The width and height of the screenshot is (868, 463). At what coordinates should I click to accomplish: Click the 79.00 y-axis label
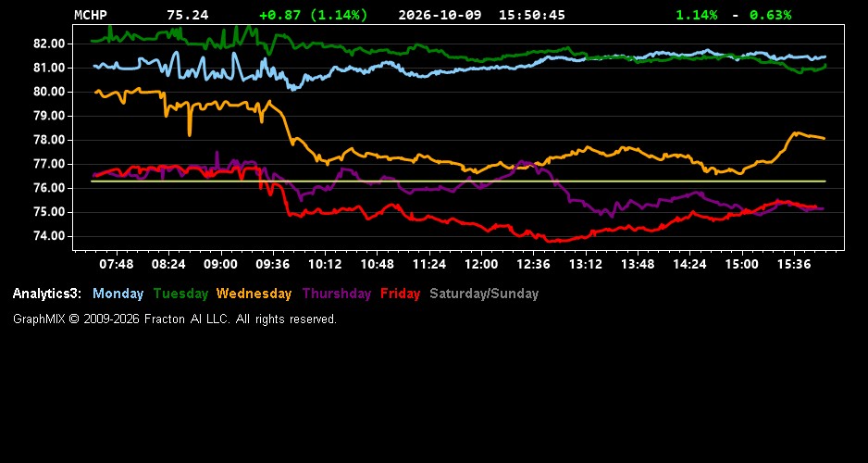50,116
